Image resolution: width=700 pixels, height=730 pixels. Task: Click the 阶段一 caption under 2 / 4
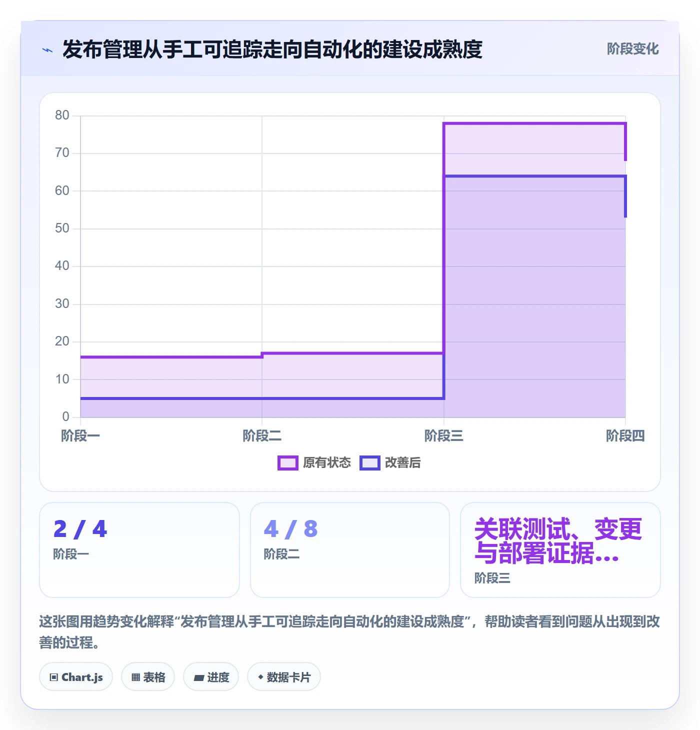point(71,554)
